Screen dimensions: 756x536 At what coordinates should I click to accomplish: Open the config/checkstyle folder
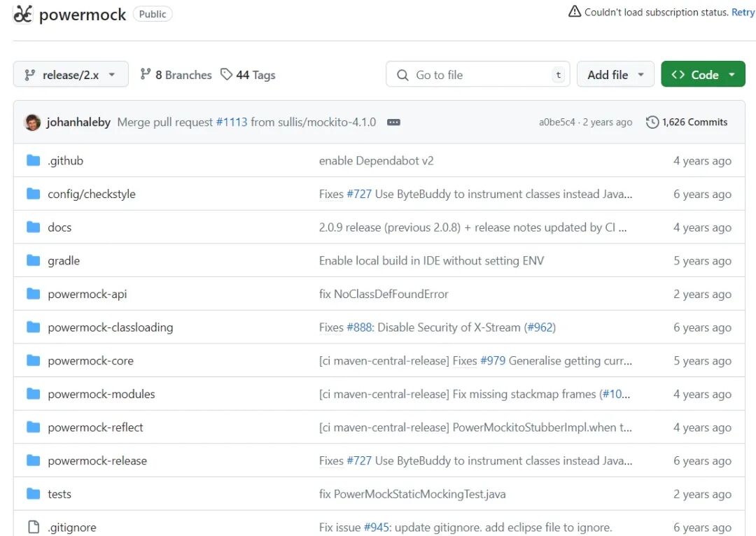coord(92,194)
